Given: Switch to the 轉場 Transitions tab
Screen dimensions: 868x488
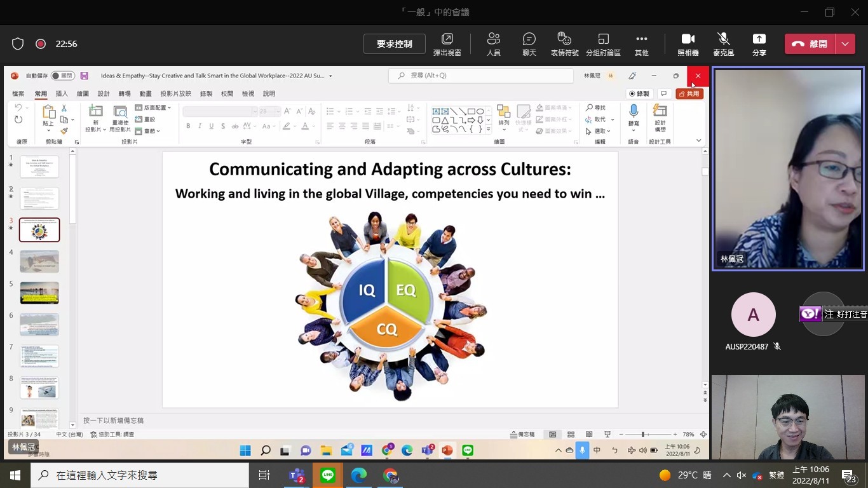Looking at the screenshot, I should pyautogui.click(x=125, y=93).
